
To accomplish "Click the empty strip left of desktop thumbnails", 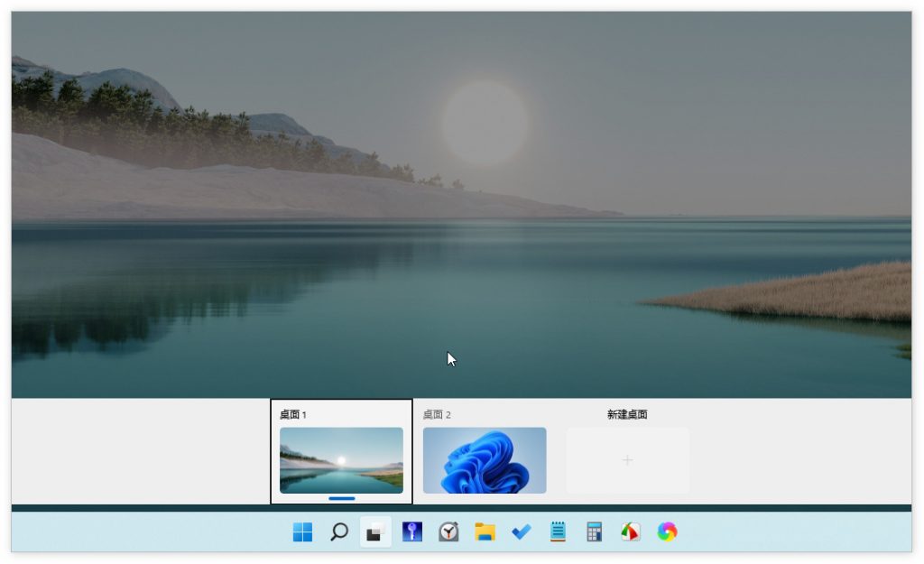I will tap(135, 451).
